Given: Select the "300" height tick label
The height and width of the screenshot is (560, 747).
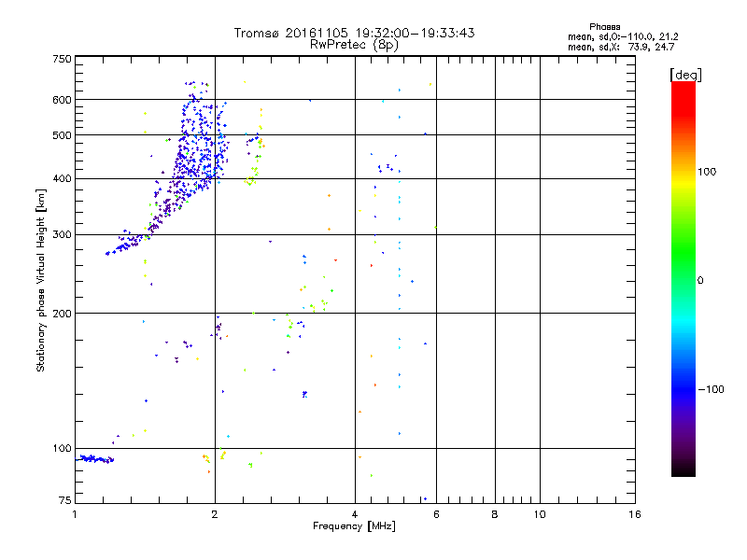Looking at the screenshot, I should [62, 235].
